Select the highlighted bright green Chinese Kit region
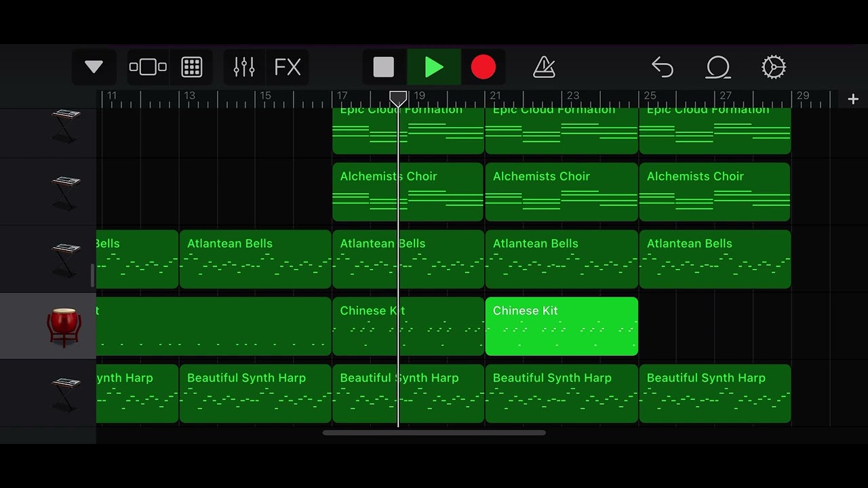 [561, 326]
